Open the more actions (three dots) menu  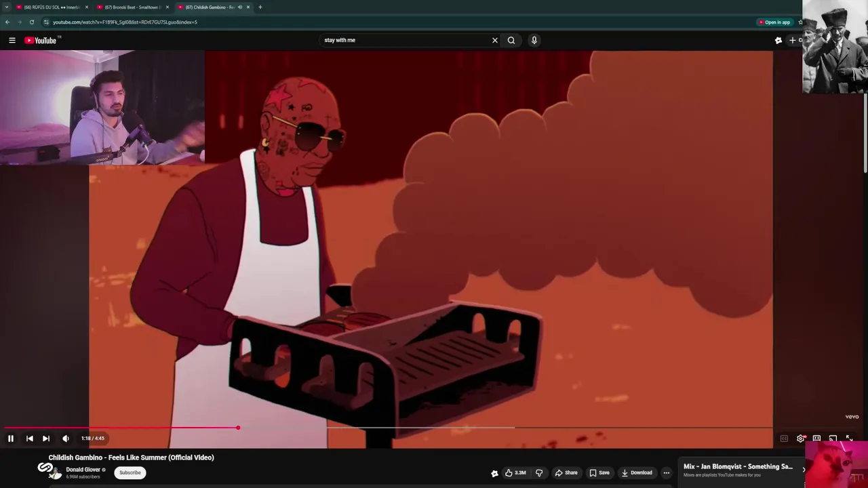click(667, 473)
